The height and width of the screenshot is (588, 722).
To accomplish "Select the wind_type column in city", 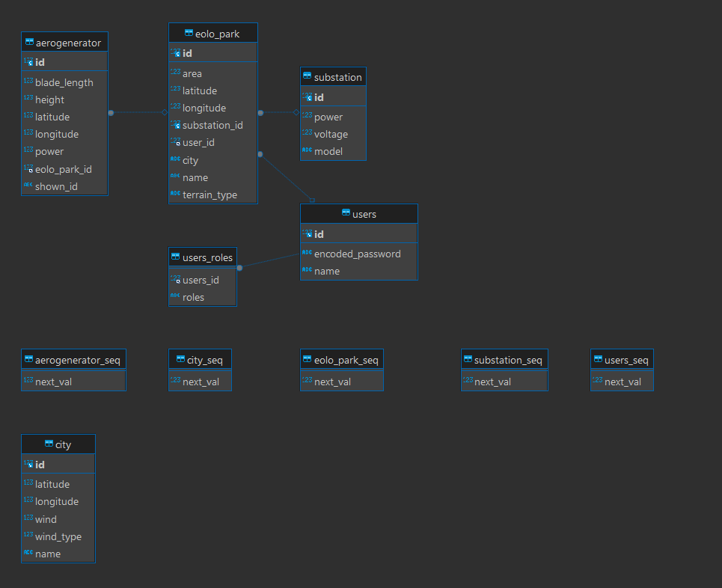I will point(58,536).
